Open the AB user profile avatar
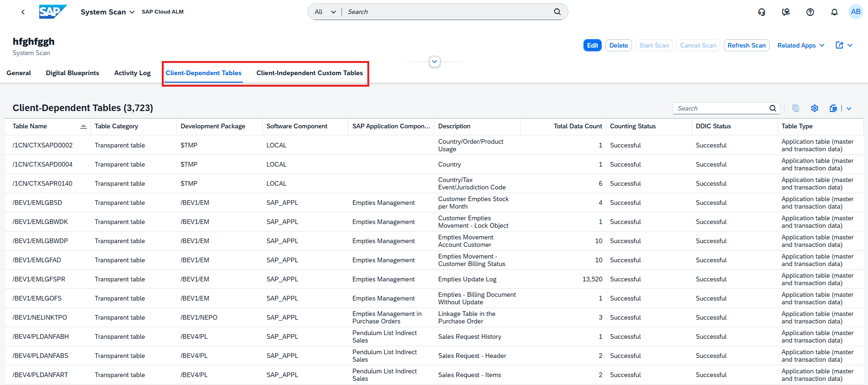Screen dimensions: 868x385 [855, 12]
